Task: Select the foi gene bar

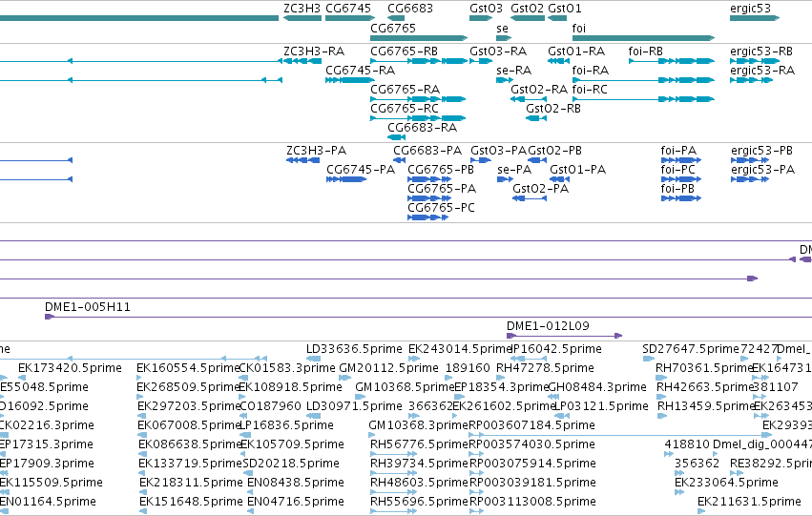Action: (x=643, y=38)
